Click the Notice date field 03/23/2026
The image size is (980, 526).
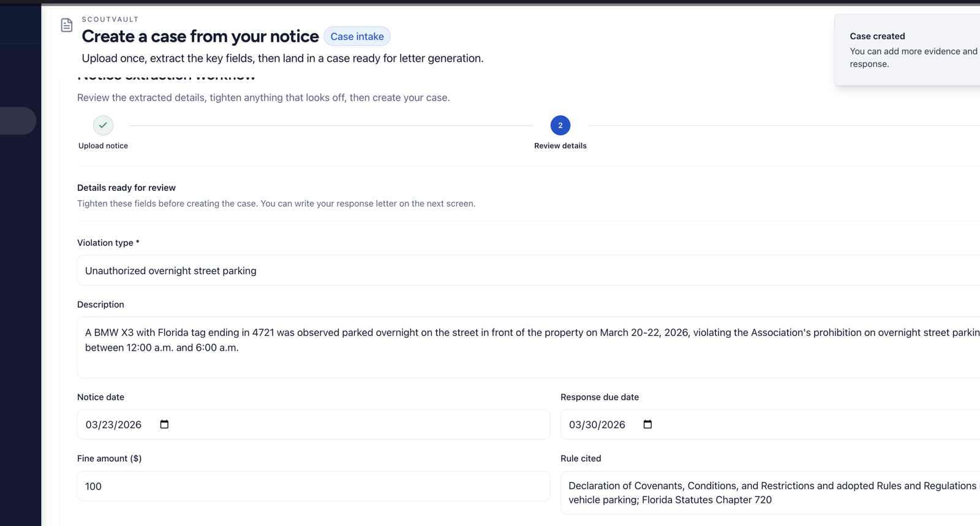[314, 424]
